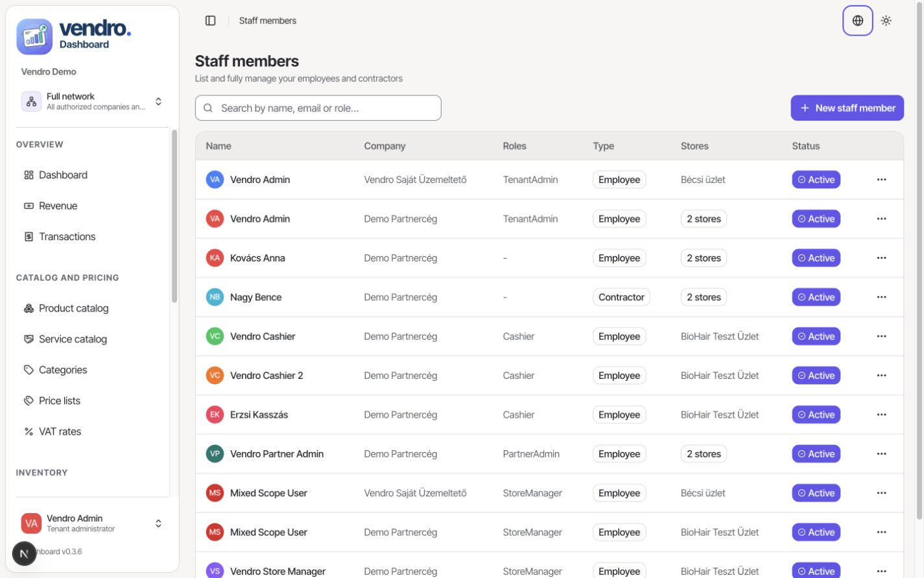This screenshot has height=578, width=924.
Task: Focus the staff search field
Action: [318, 108]
